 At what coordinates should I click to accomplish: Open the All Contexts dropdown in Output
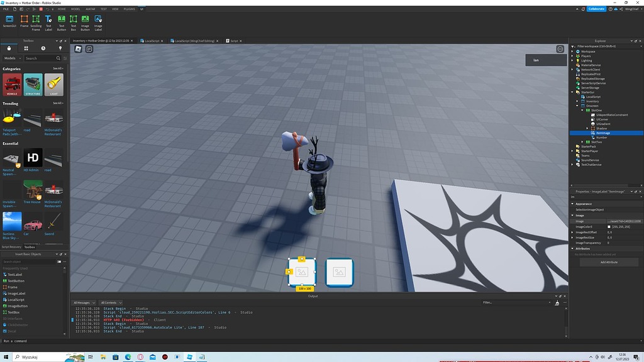coord(111,303)
